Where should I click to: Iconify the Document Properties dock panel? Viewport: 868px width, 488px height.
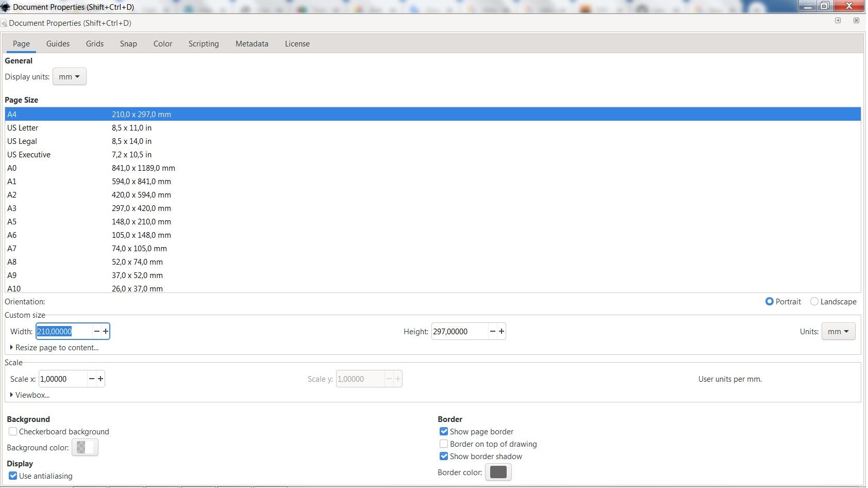[838, 21]
